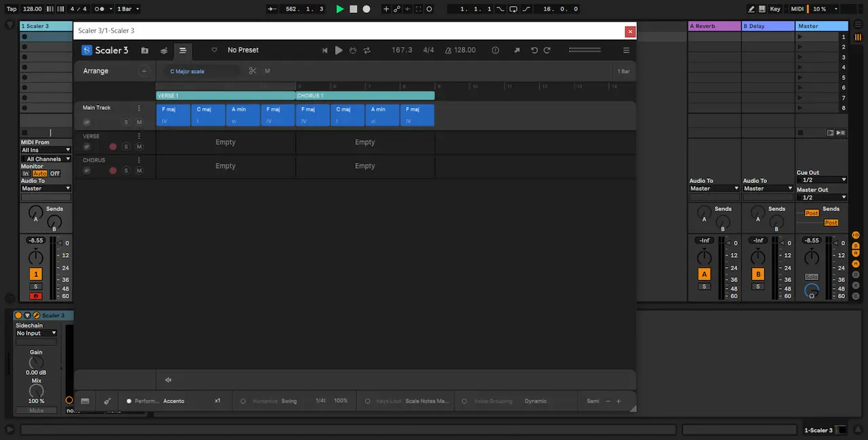Open track 1 Audio To Master dropdown
Viewport: 868px width, 440px height.
[45, 188]
